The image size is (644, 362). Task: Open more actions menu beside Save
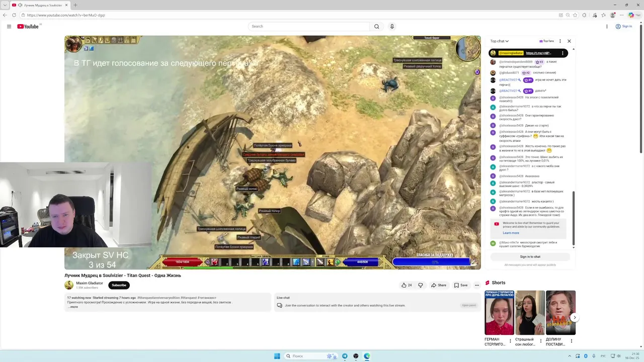tap(477, 285)
